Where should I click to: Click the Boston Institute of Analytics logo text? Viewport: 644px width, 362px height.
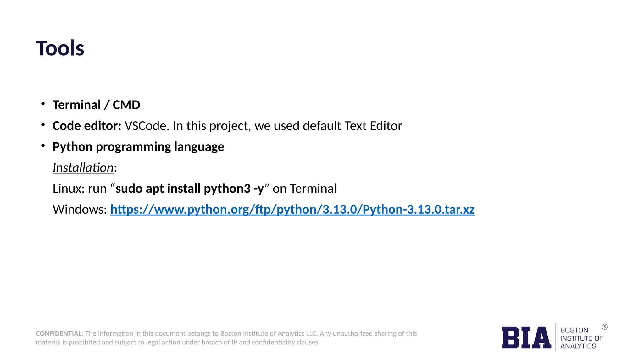coord(581,338)
